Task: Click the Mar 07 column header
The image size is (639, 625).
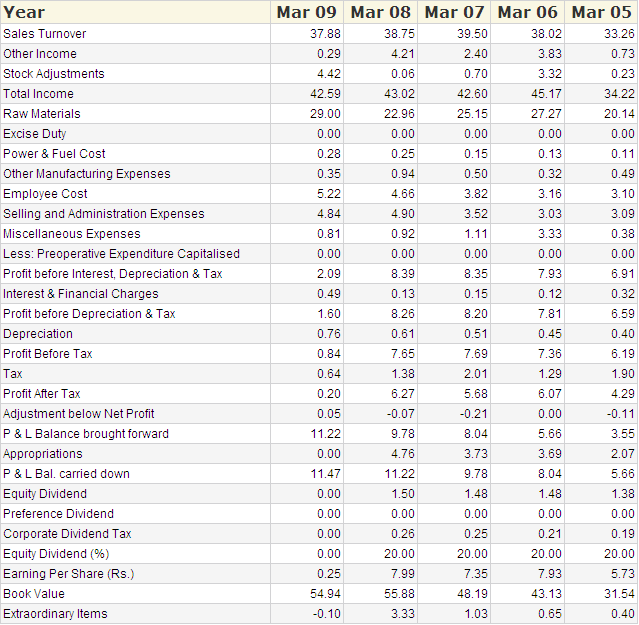Action: [x=454, y=12]
